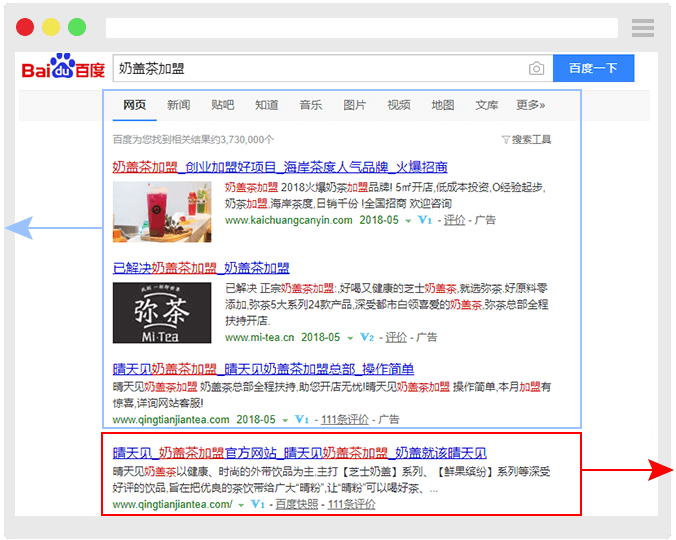Click V1 badge on qingtianjiantea.com ad result
Viewport: 676px width, 540px height.
tap(303, 419)
